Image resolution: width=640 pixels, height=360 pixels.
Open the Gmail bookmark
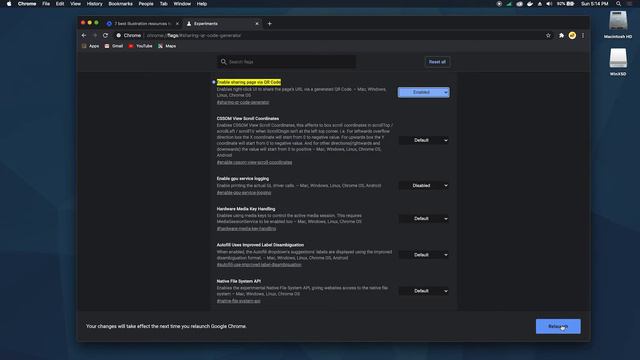click(x=114, y=46)
